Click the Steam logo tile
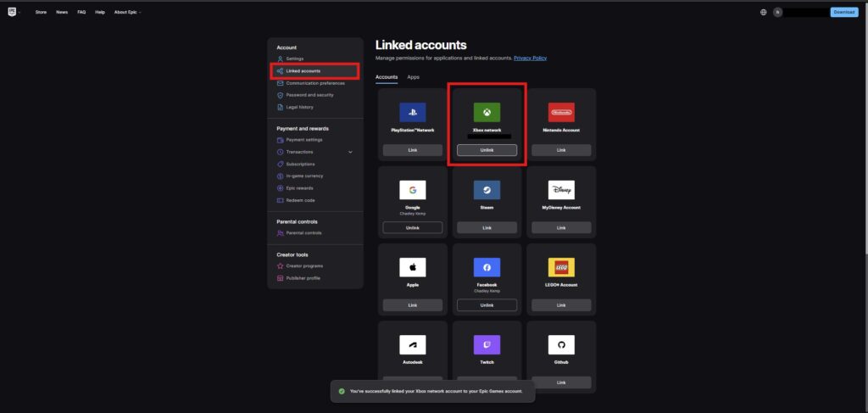The image size is (868, 413). [487, 190]
